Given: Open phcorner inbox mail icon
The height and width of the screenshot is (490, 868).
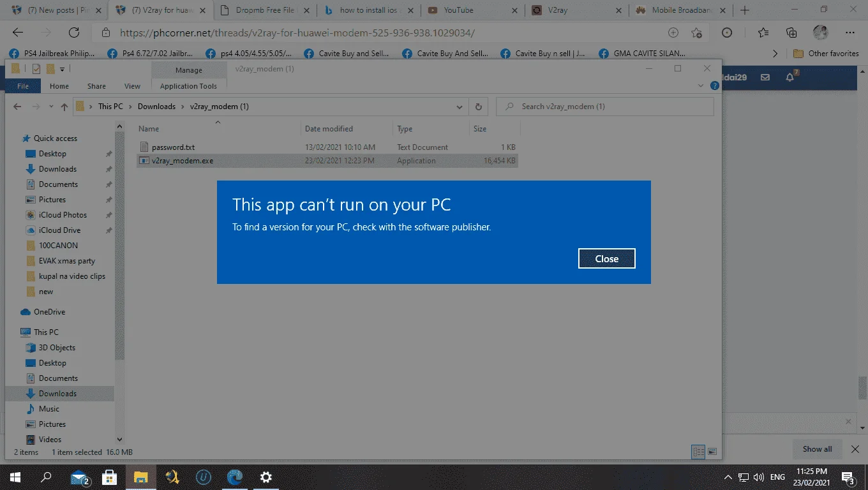Looking at the screenshot, I should pos(765,77).
